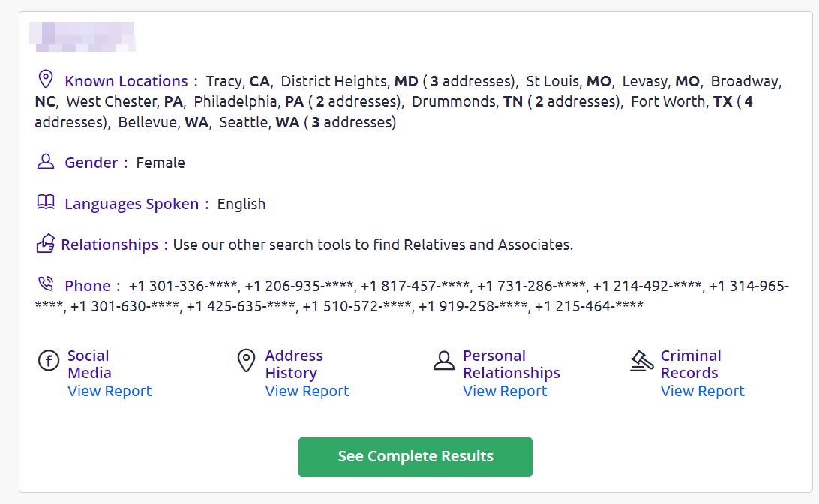Click the Known Locations map pin icon
The width and height of the screenshot is (819, 504).
click(46, 79)
